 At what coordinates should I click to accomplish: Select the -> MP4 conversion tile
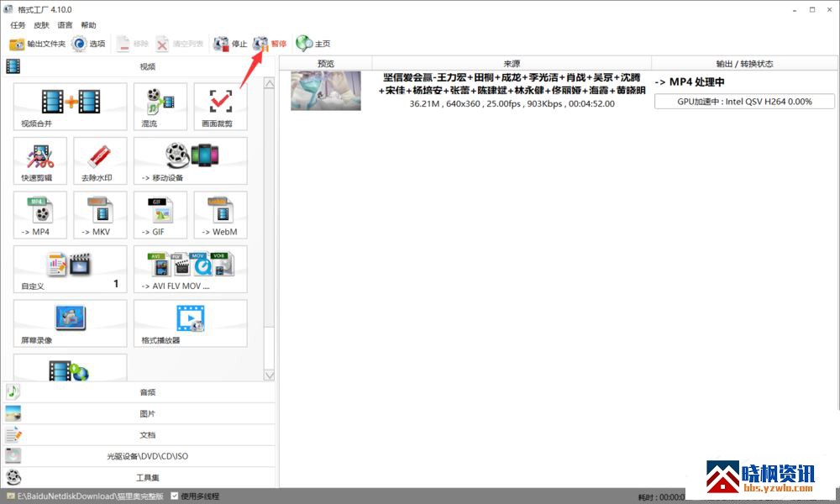[x=40, y=215]
